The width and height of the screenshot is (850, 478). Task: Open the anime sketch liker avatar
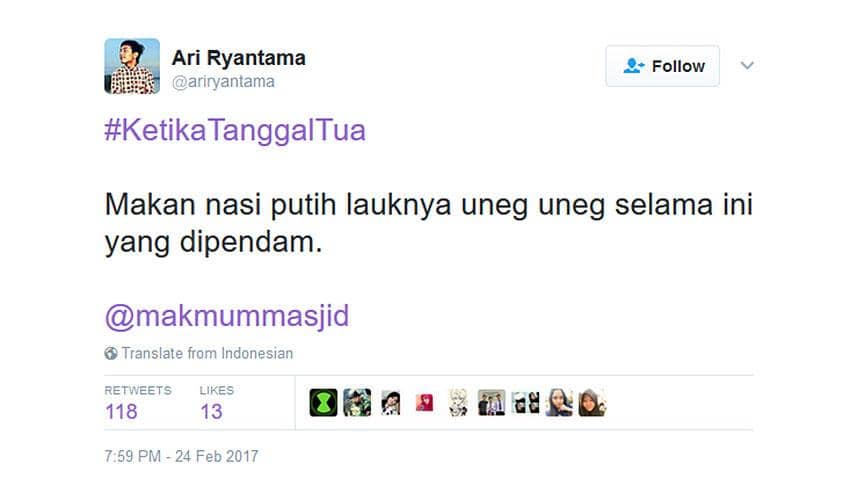tap(458, 403)
